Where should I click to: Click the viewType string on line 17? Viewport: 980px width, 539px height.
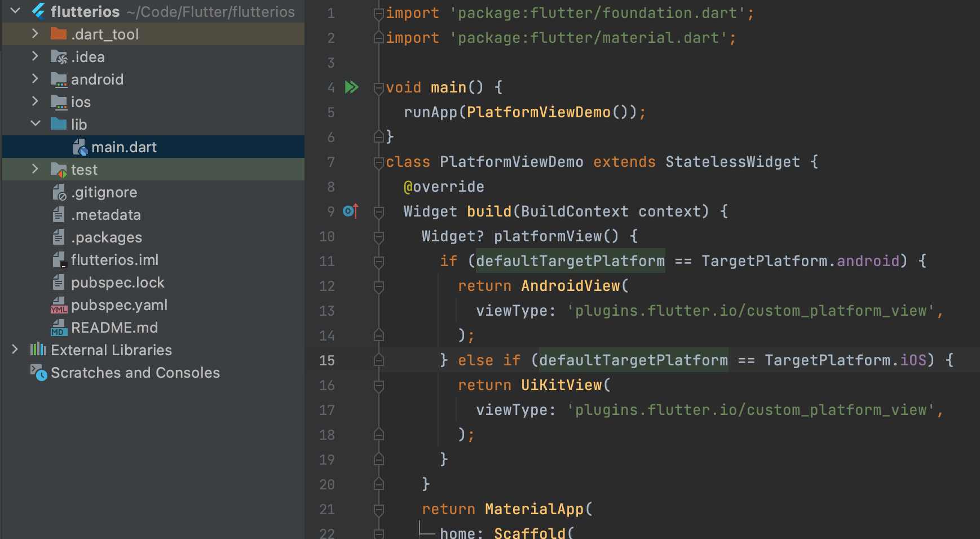751,410
